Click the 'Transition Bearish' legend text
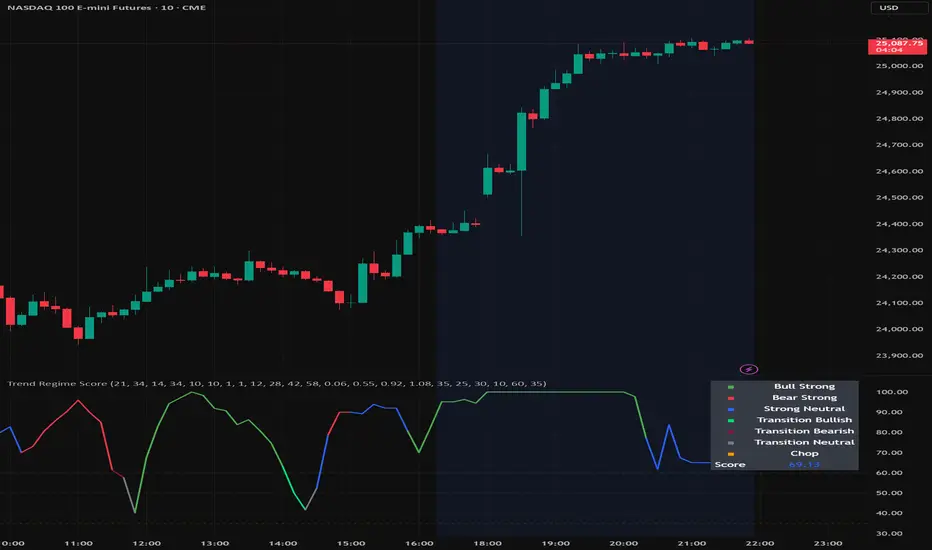932x550 pixels. tap(804, 431)
